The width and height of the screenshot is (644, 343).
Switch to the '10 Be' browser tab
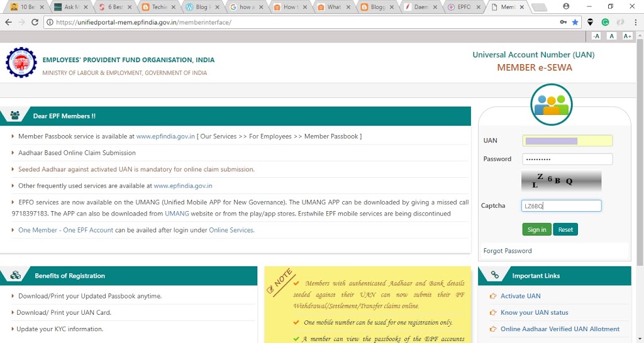[27, 6]
